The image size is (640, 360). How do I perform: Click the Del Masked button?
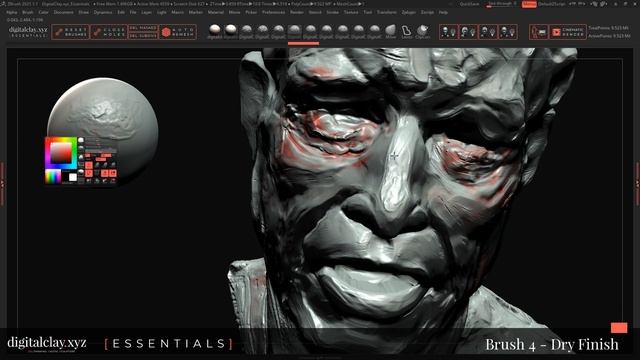pos(143,28)
